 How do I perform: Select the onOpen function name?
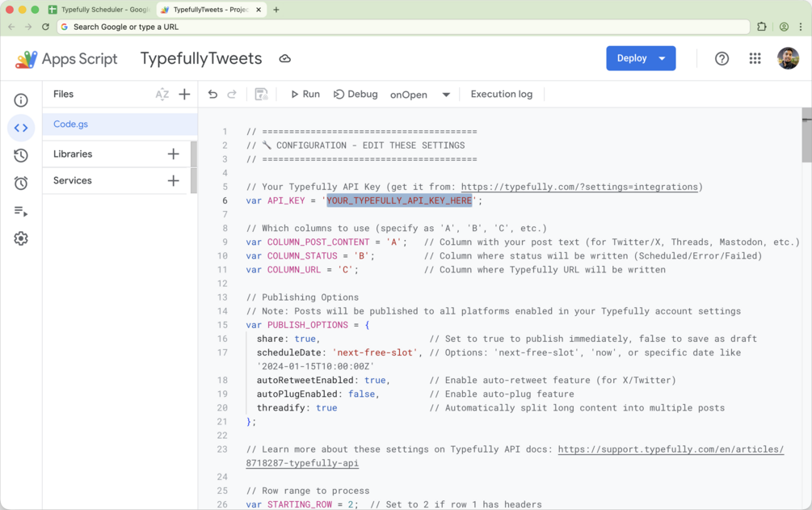409,95
